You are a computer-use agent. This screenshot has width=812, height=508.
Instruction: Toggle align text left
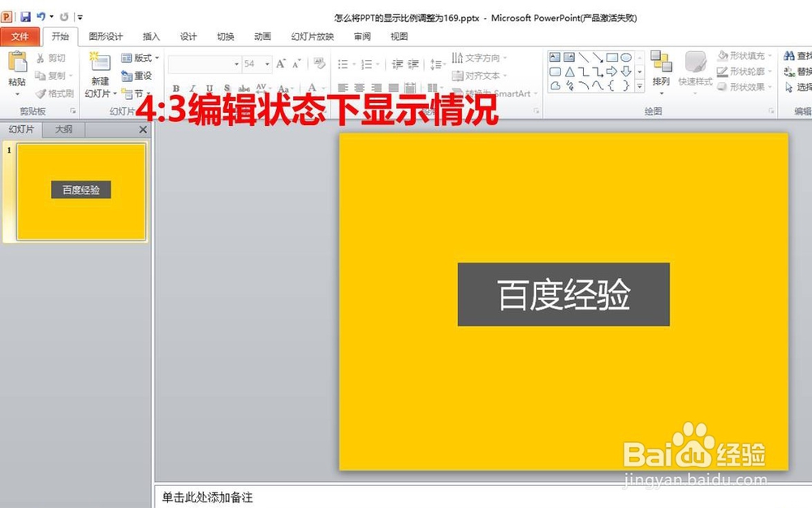pyautogui.click(x=343, y=88)
